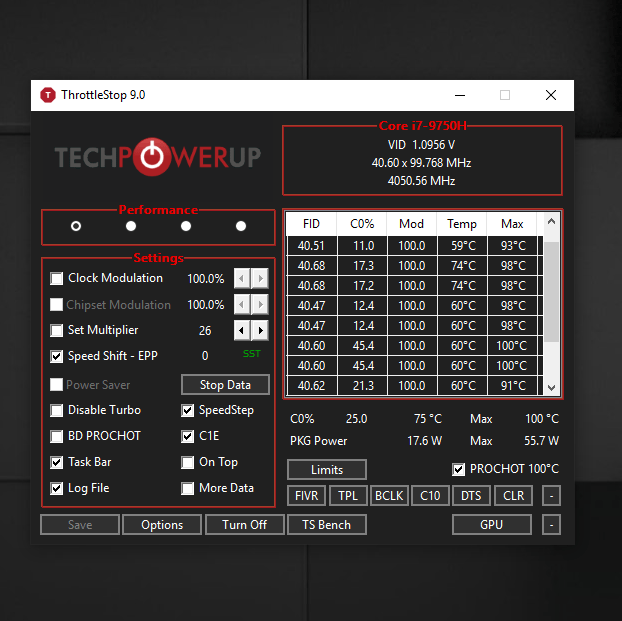Click the Mod column header
Screen dimensions: 622x621
click(x=411, y=224)
